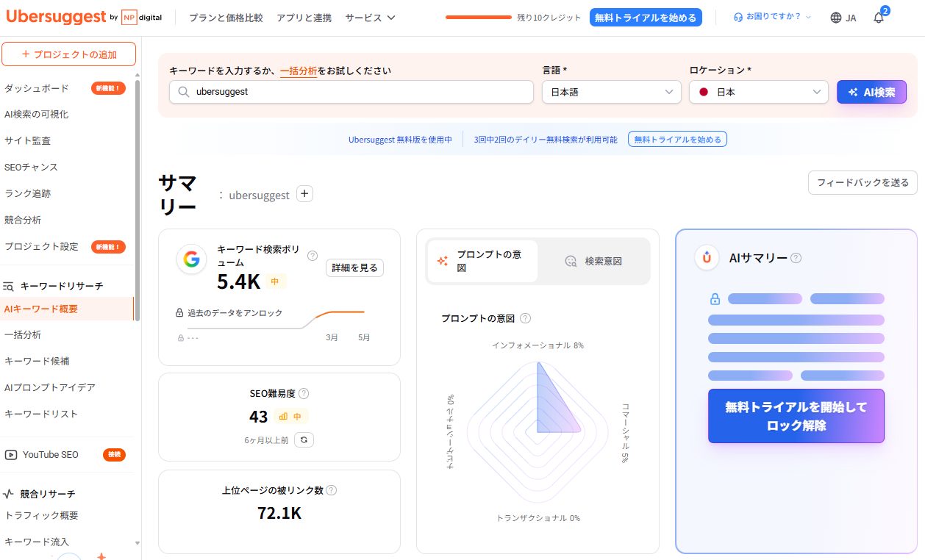This screenshot has height=560, width=925.
Task: Open the 言語 日本語 dropdown
Action: coord(611,92)
